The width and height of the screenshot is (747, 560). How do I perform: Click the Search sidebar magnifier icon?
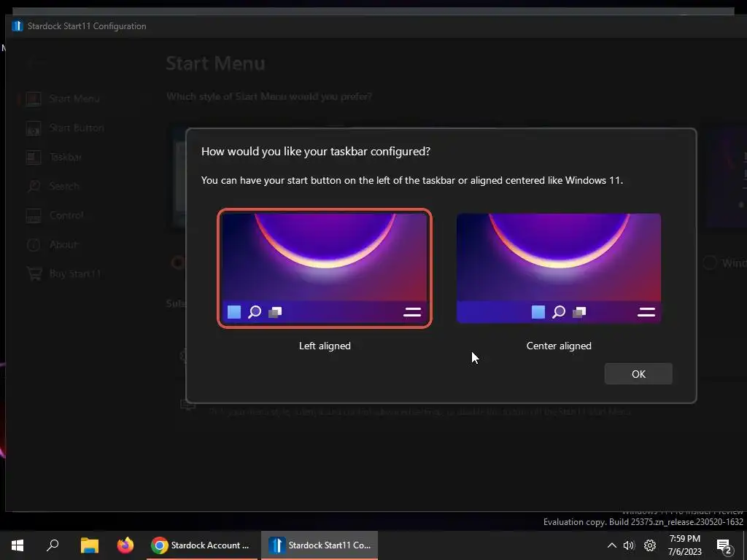(x=34, y=186)
